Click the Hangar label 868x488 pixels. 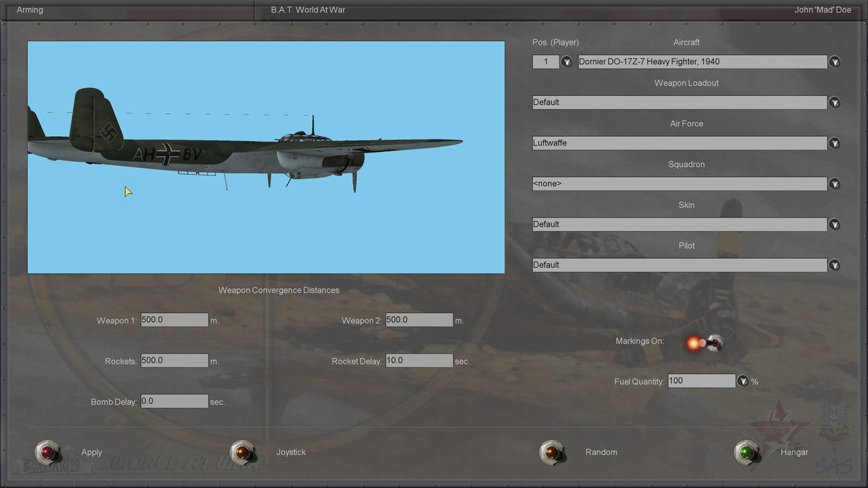[x=794, y=452]
